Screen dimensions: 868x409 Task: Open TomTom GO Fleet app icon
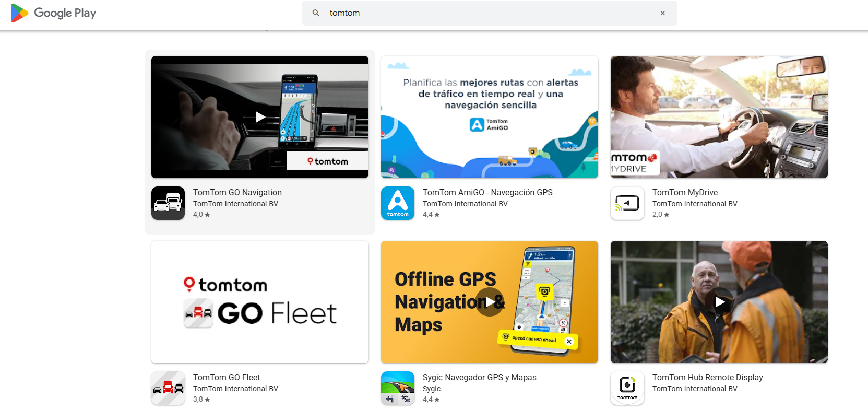[x=168, y=388]
